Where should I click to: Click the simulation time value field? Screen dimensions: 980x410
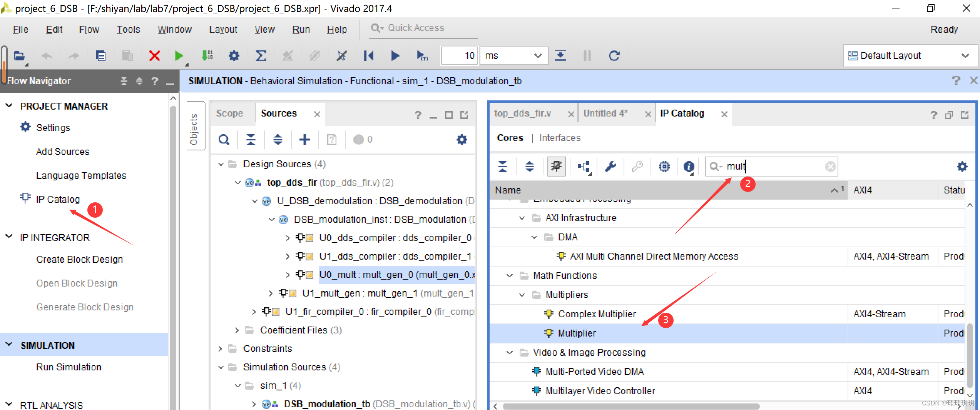pos(460,56)
